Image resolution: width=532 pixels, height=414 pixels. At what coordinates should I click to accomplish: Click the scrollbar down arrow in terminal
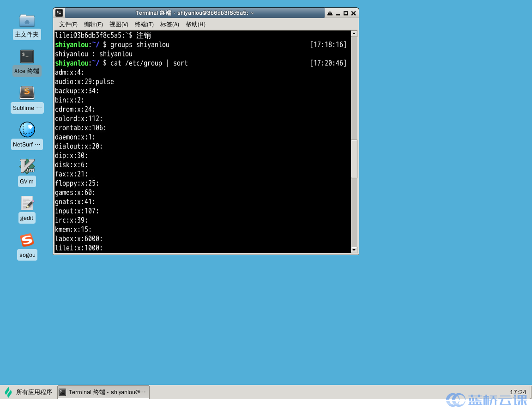(x=354, y=250)
